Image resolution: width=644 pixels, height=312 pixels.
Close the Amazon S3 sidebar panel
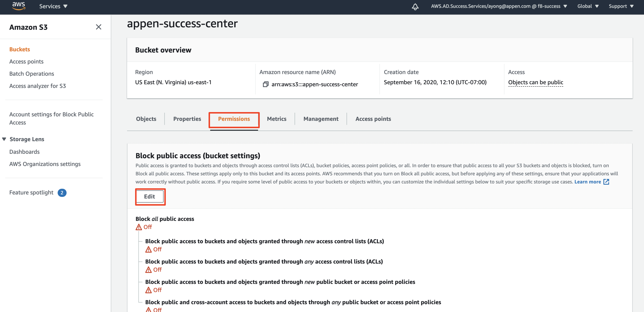click(x=98, y=27)
